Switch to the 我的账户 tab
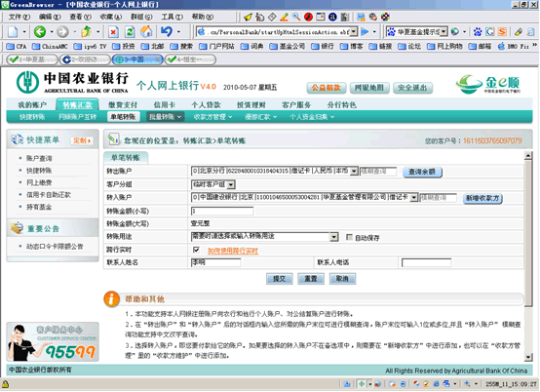Viewport: 540px width, 392px height. (32, 104)
